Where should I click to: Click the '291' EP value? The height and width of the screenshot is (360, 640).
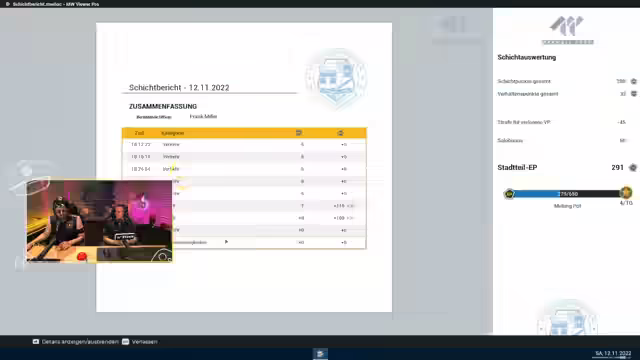coord(617,167)
